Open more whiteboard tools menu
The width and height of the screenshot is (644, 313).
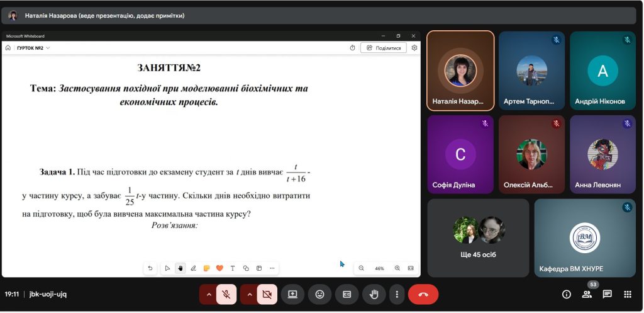point(272,268)
